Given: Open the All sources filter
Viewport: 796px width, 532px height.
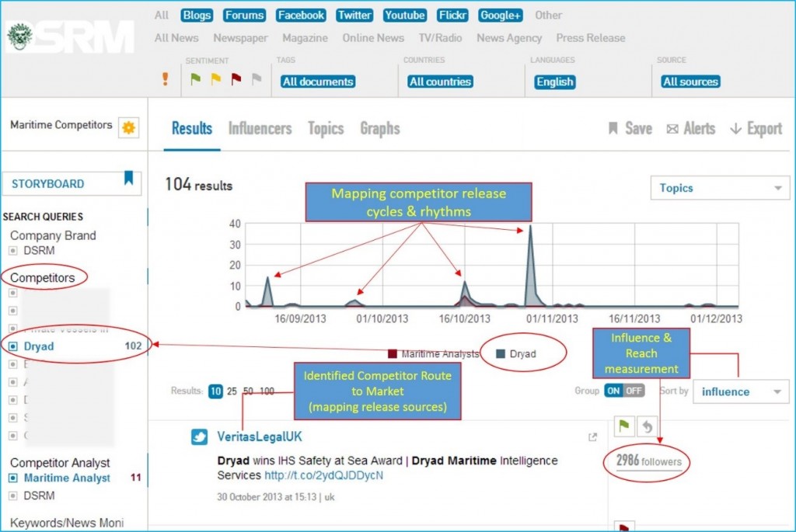Looking at the screenshot, I should click(x=691, y=82).
